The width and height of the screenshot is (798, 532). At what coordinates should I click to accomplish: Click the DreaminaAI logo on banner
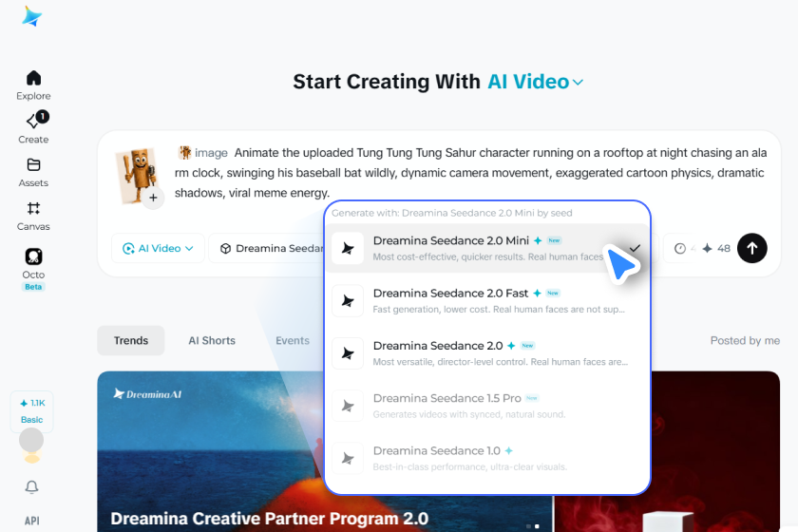147,394
